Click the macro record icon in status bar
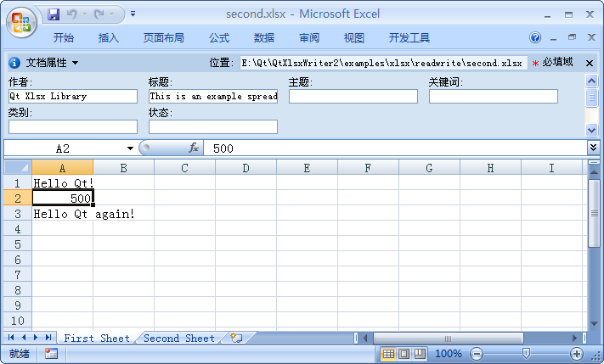Viewport: 604px width, 364px height. (51, 354)
